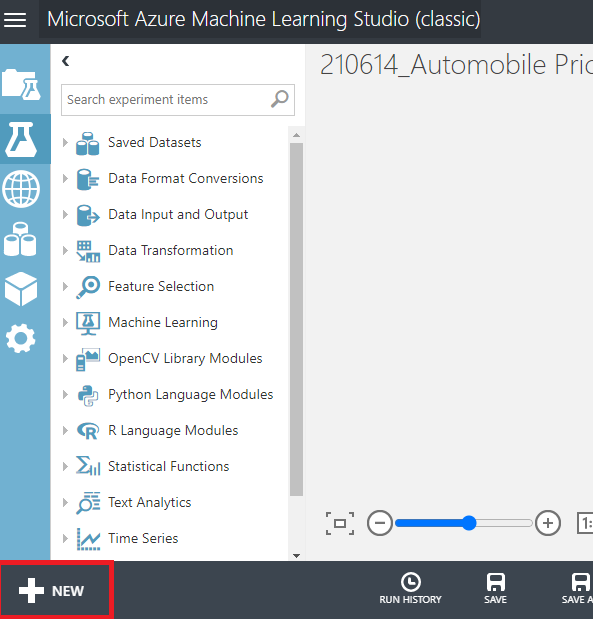Expand the Python Language Modules arrow
This screenshot has height=619, width=593.
click(66, 394)
